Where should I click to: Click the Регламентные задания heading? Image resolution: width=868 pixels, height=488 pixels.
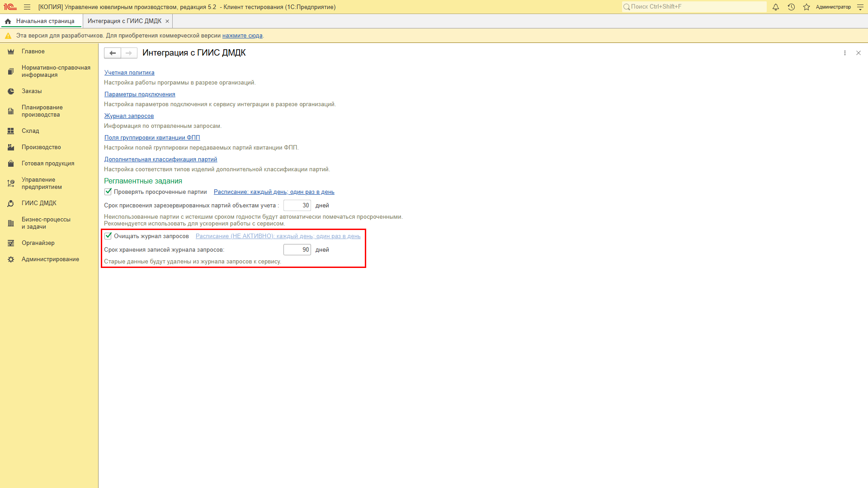coord(143,181)
